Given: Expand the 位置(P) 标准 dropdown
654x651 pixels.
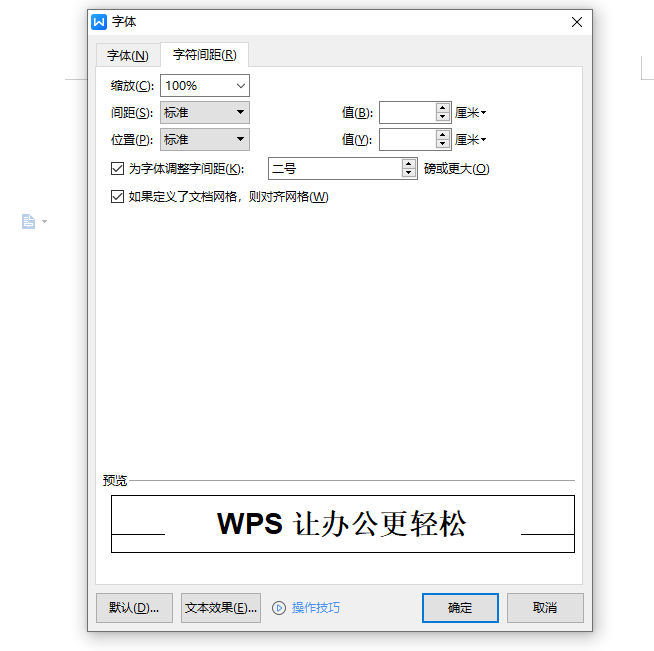Looking at the screenshot, I should pyautogui.click(x=205, y=139).
